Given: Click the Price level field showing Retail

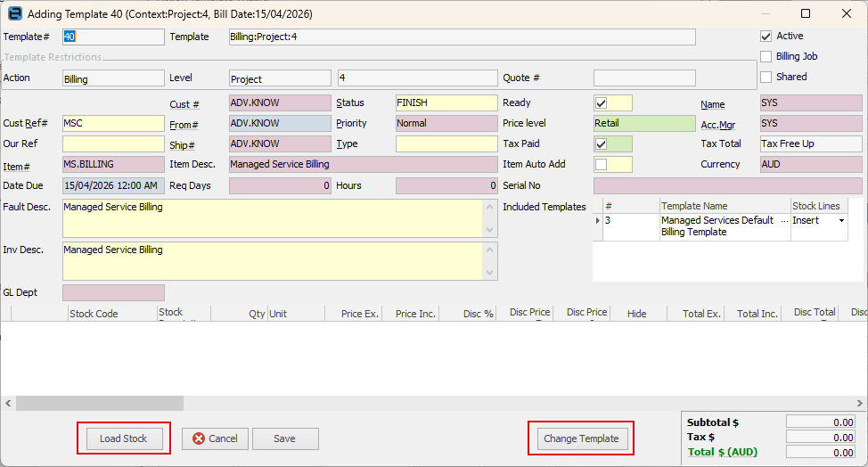Looking at the screenshot, I should tap(644, 123).
